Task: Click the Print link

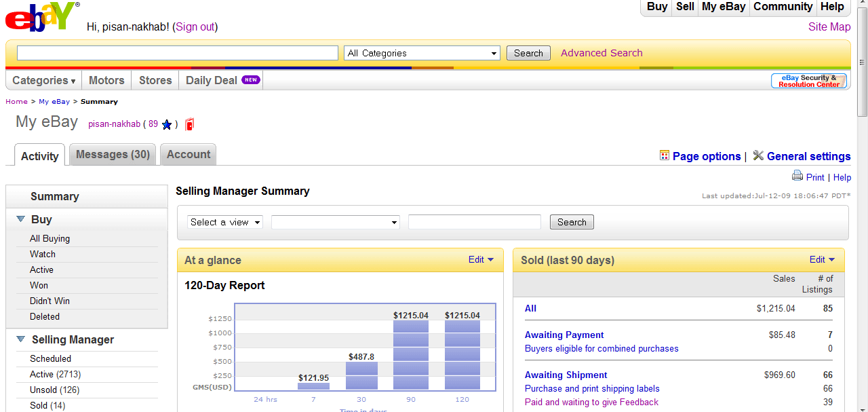Action: click(x=815, y=177)
